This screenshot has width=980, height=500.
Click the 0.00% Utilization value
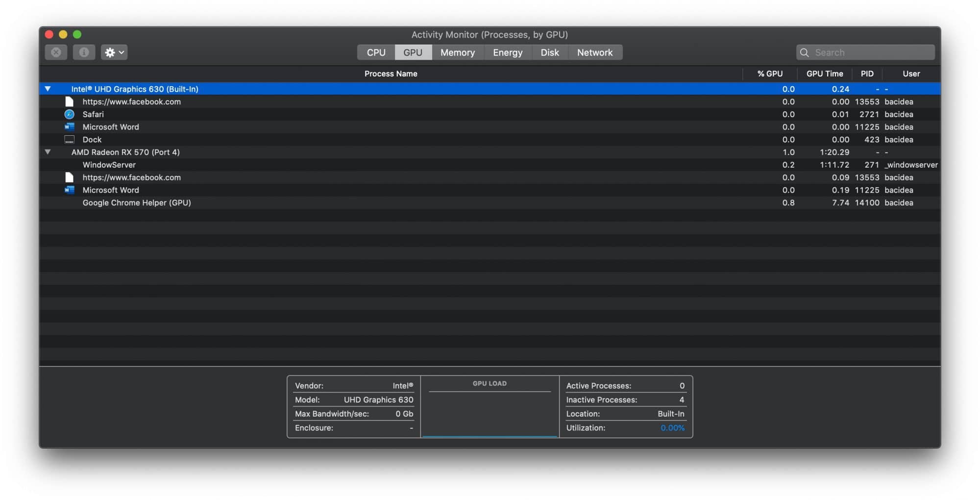(672, 428)
